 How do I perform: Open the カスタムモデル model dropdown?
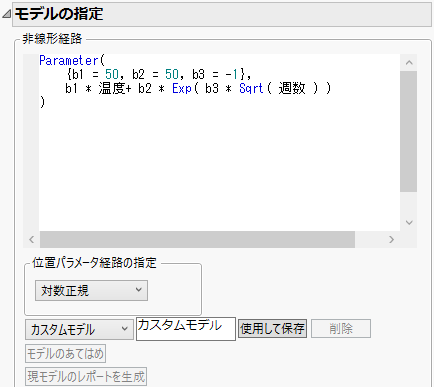click(79, 329)
